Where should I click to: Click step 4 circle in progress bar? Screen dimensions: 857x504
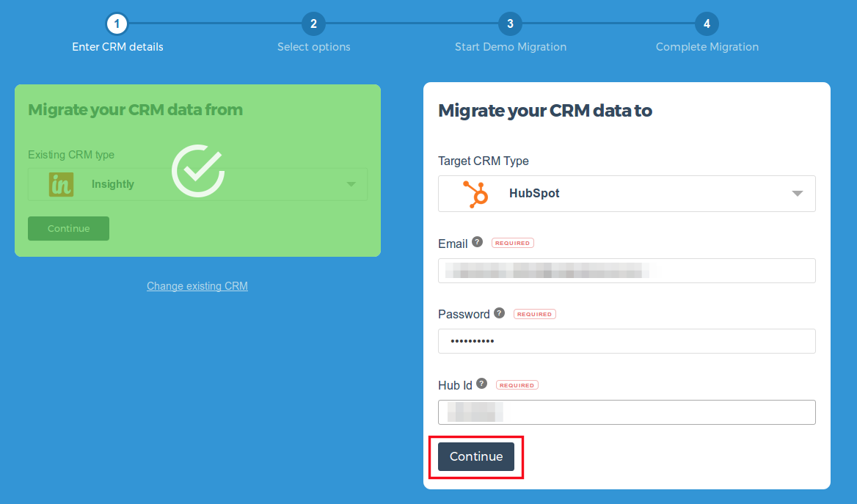click(707, 24)
